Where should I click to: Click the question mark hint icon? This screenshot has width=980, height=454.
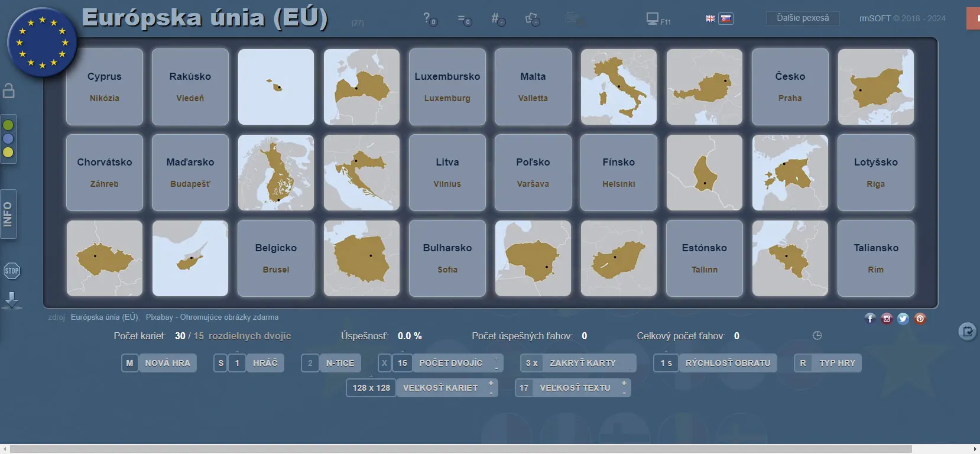429,19
